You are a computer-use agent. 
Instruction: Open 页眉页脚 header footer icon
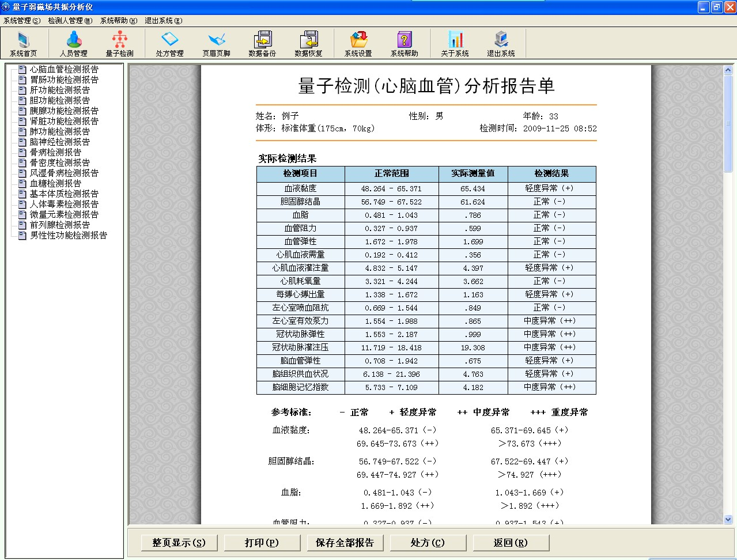pyautogui.click(x=216, y=43)
